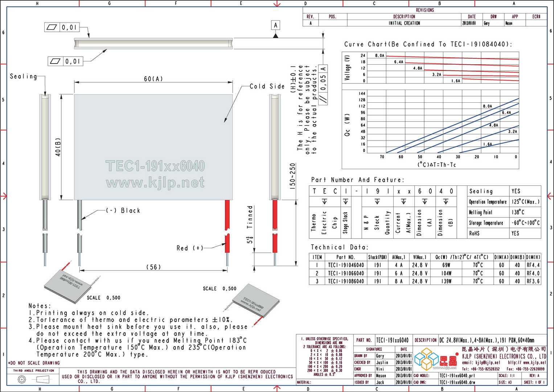Click the TEC1-191xx6040.drw CAD drawing name
554x392 pixels.
click(457, 383)
